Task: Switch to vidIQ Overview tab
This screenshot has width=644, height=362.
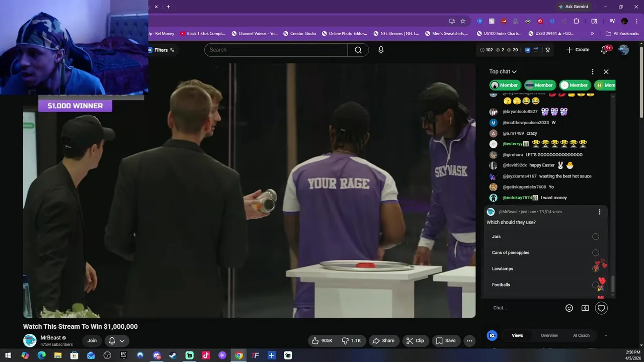Action: 549,335
